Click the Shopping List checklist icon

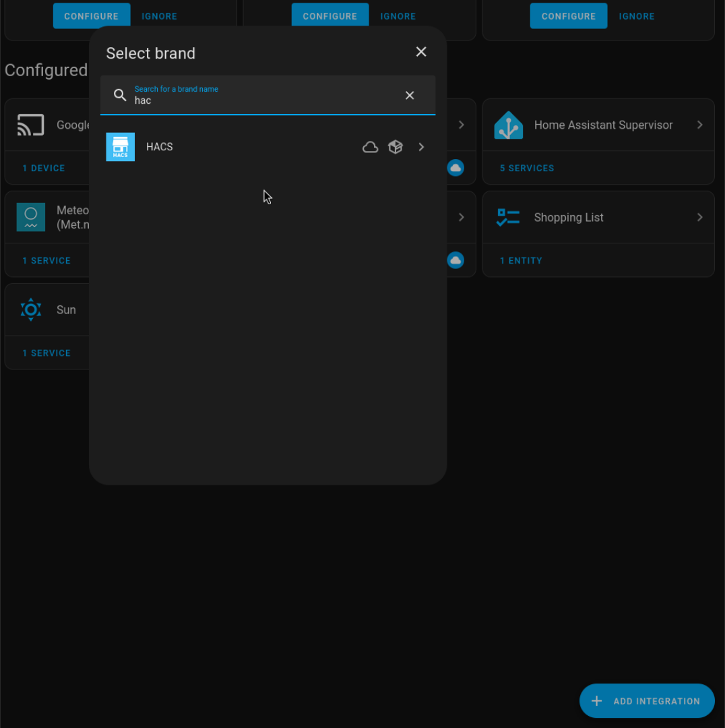coord(508,218)
